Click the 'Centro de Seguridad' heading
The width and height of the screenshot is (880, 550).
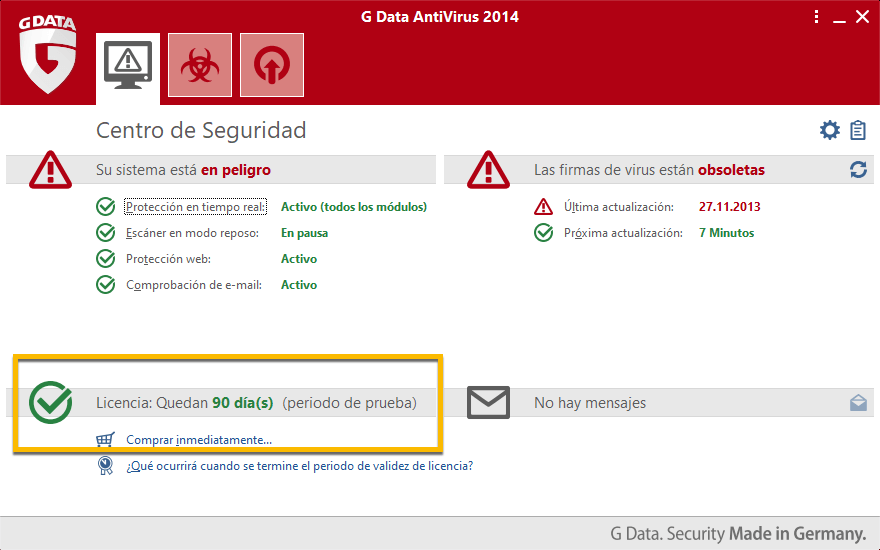[201, 130]
